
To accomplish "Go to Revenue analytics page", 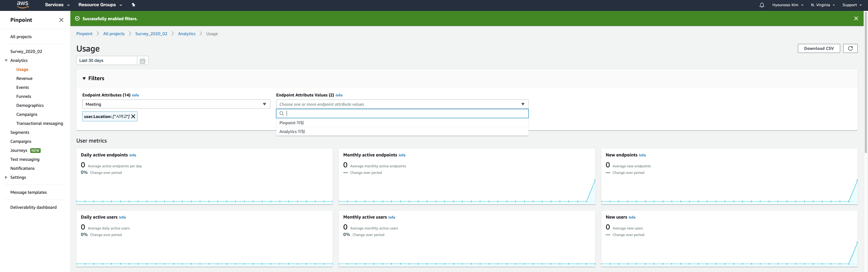I will 24,78.
